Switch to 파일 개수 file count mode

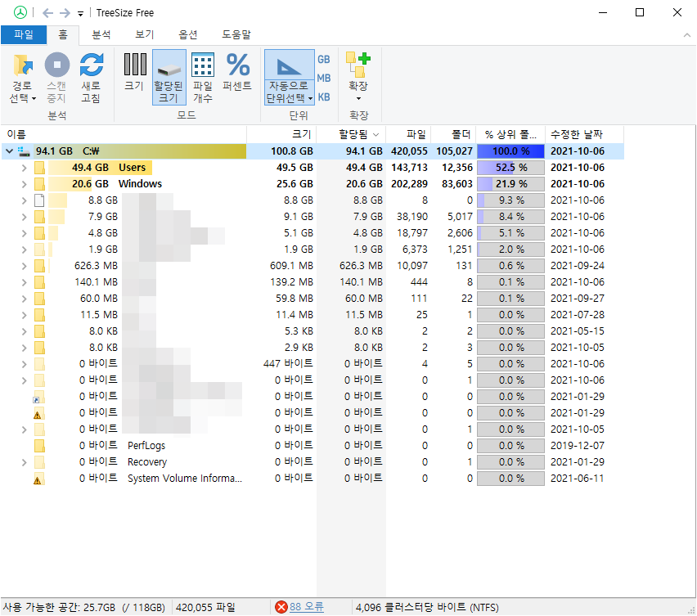tap(203, 78)
